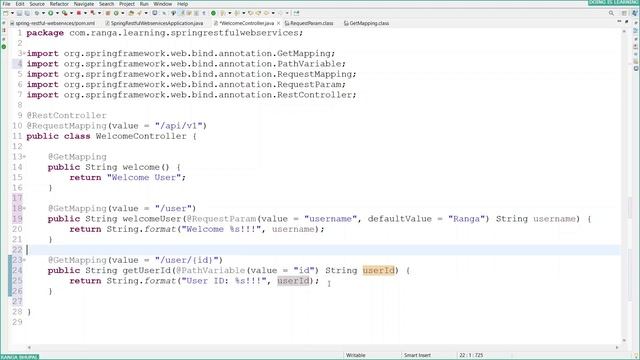Open the Run menu
This screenshot has height=360, width=640.
point(144,4)
